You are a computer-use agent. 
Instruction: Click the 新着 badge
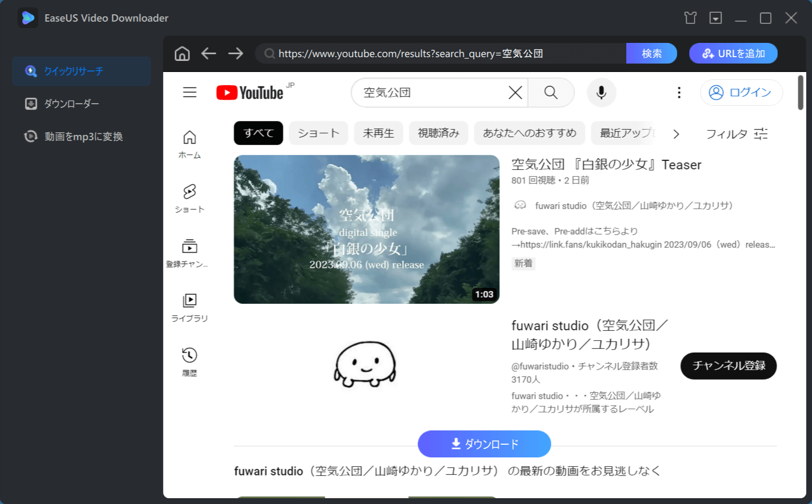[524, 263]
